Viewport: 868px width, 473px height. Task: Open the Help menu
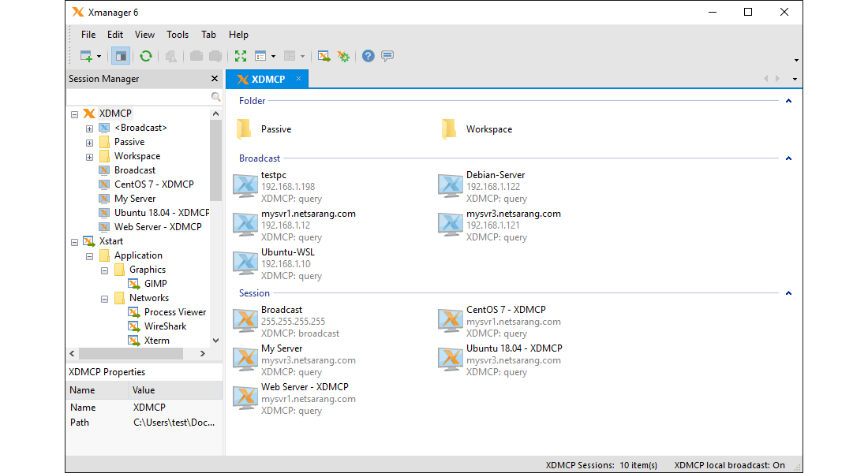(x=238, y=35)
